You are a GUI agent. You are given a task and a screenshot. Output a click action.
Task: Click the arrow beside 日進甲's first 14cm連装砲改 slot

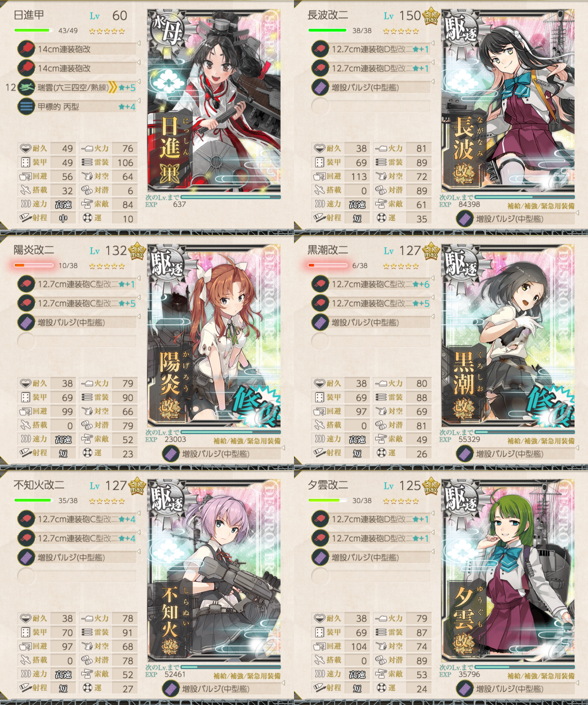click(x=139, y=43)
